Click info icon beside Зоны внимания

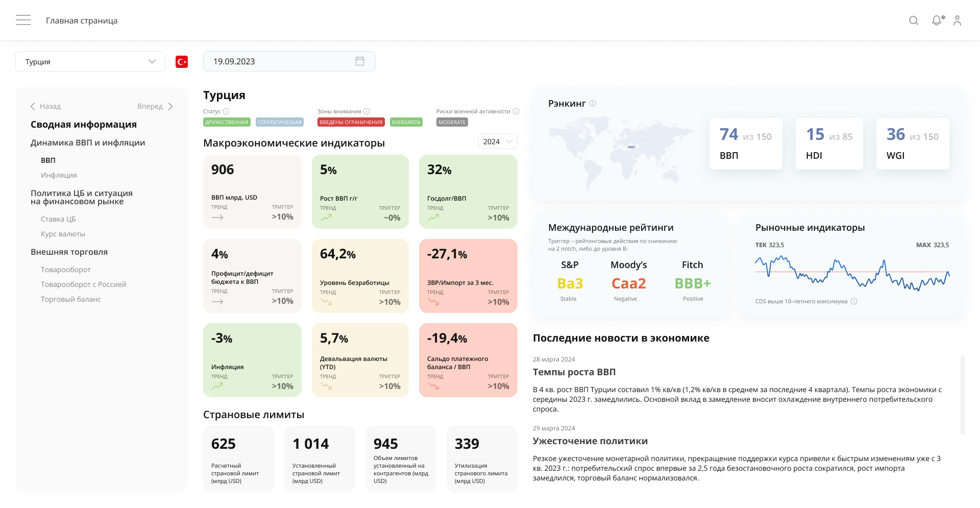coord(366,111)
